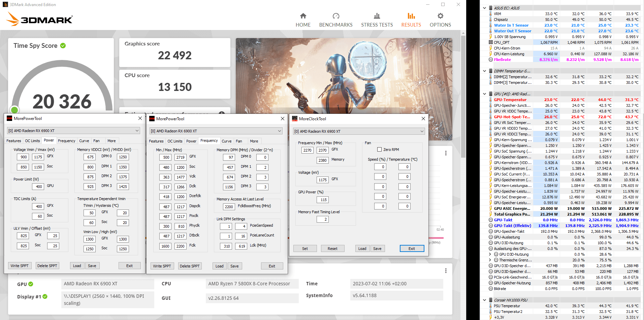The height and width of the screenshot is (320, 644).
Task: Click the lightning icon beside CPU-Kern-Strom
Action: tap(491, 48)
